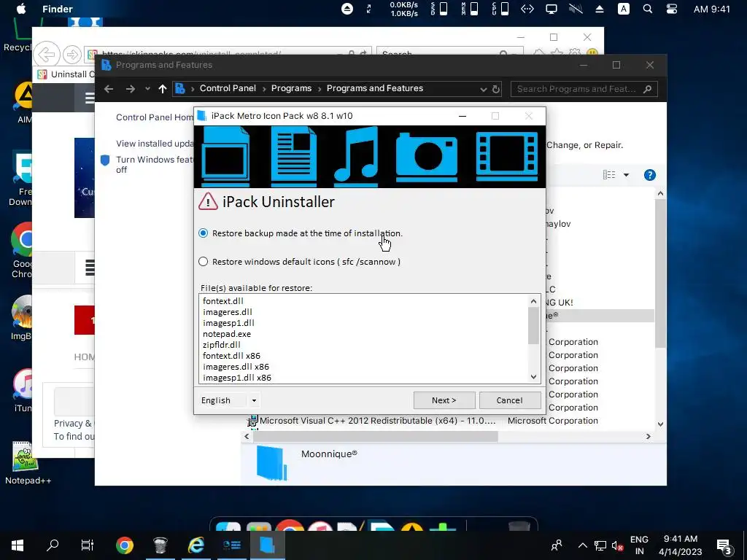Viewport: 747px width, 560px height.
Task: Select fontext.dll x86 in the restore file list
Action: 231,356
